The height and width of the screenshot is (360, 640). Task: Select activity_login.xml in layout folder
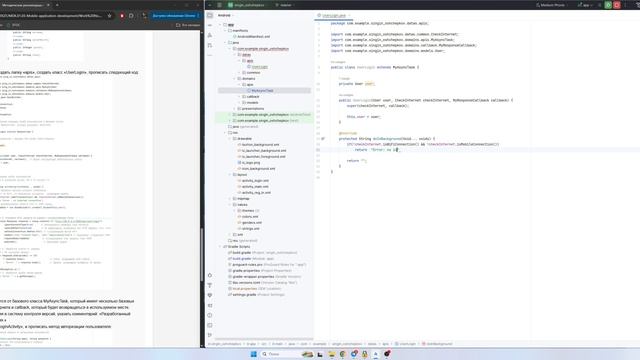(x=255, y=180)
